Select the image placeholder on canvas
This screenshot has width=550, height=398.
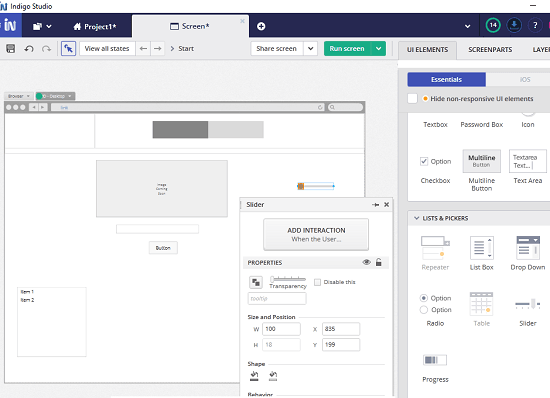(162, 189)
